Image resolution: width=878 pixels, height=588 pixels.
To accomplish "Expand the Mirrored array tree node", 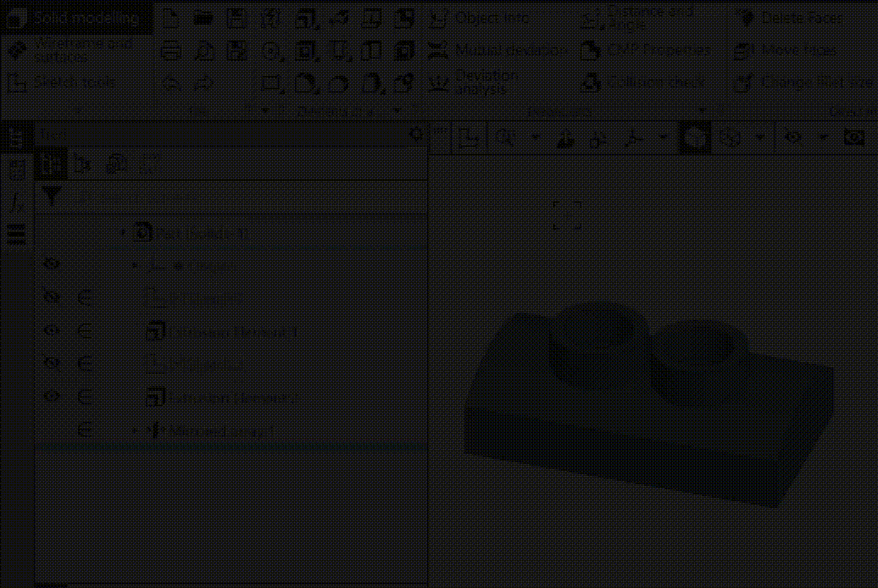I will [135, 430].
